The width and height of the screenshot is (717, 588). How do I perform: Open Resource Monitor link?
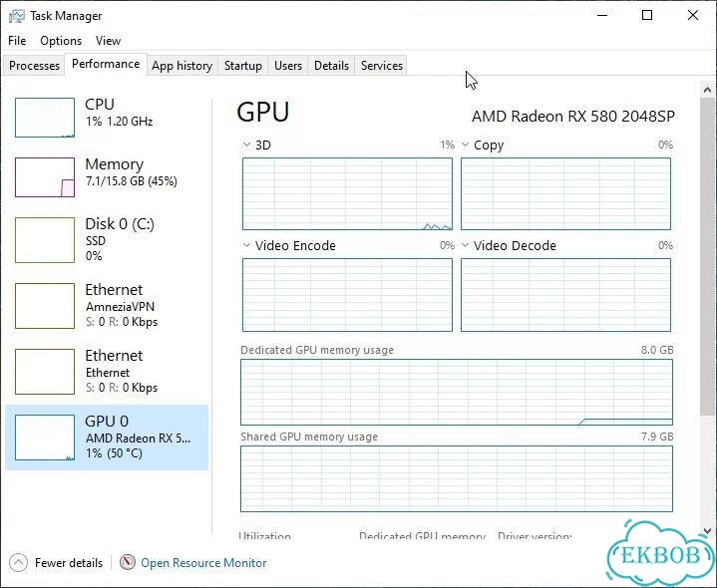click(x=203, y=562)
